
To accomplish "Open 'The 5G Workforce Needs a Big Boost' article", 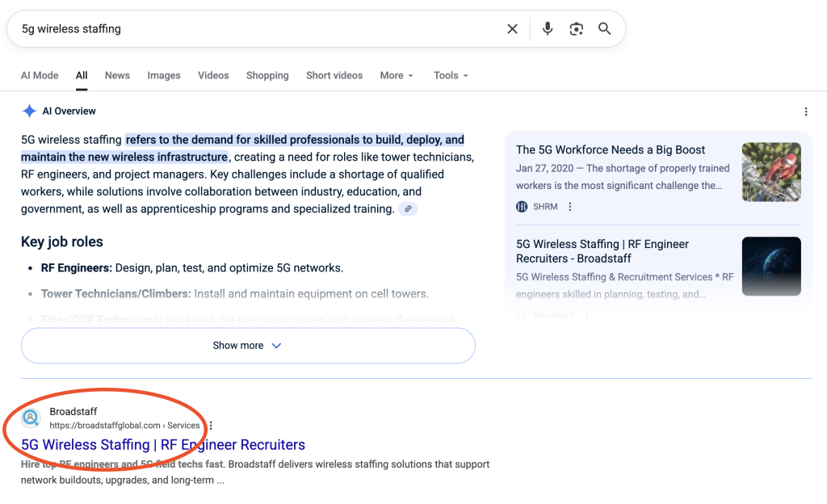I will point(611,149).
